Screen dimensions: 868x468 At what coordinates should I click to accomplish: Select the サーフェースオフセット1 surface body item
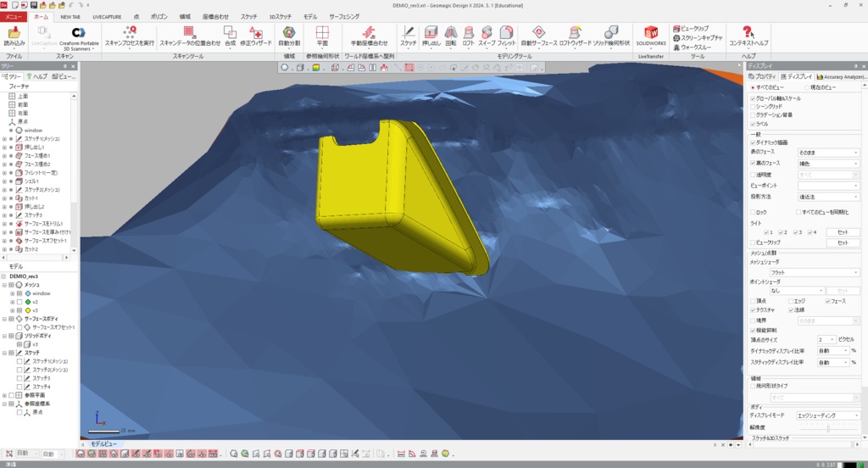pos(53,327)
